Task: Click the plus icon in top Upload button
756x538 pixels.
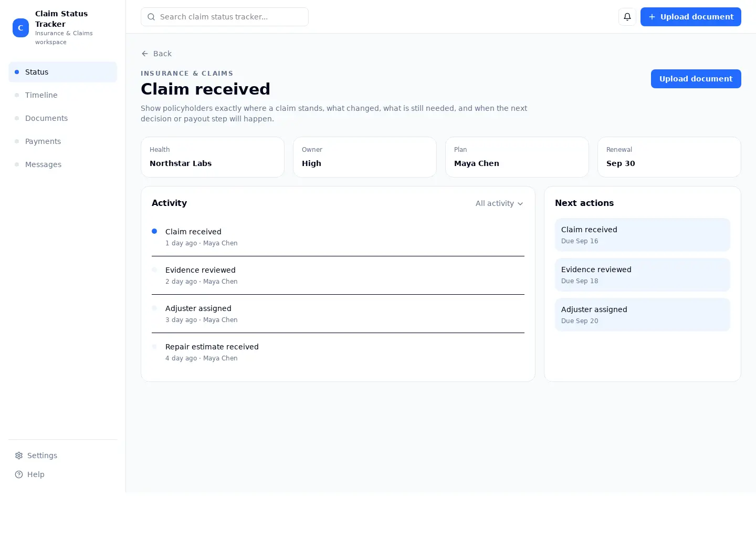Action: [652, 17]
